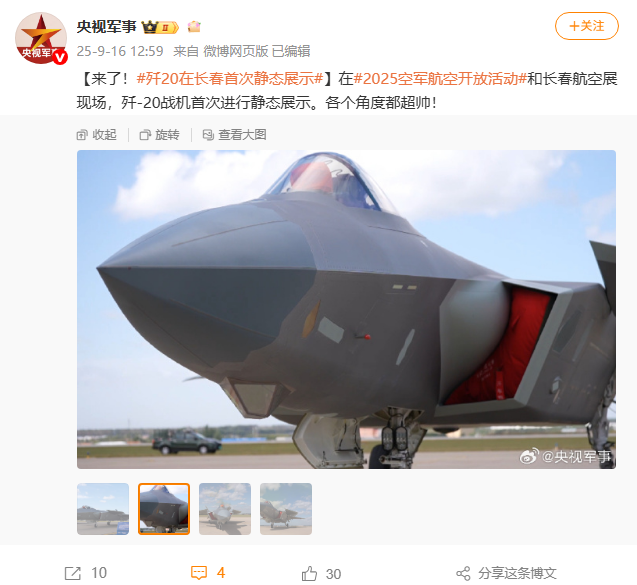
Task: Click the repost icon showing 10
Action: [73, 573]
